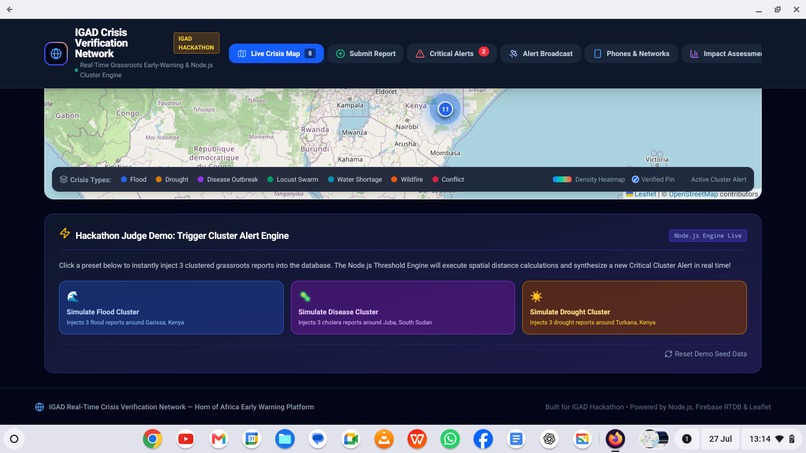Click the globe icon in the footer
The image size is (806, 453).
[x=39, y=407]
